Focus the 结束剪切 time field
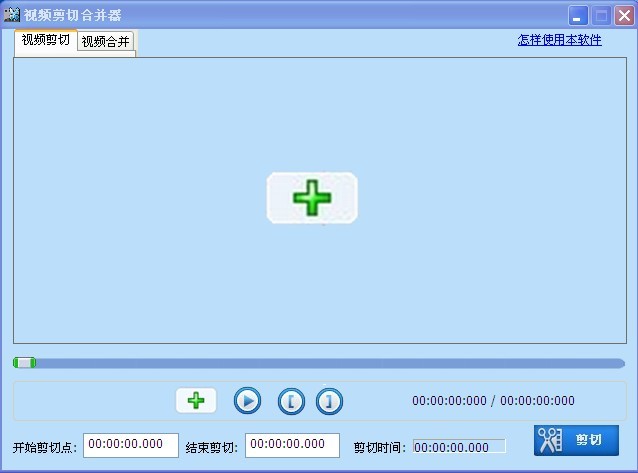The image size is (638, 473). click(293, 445)
